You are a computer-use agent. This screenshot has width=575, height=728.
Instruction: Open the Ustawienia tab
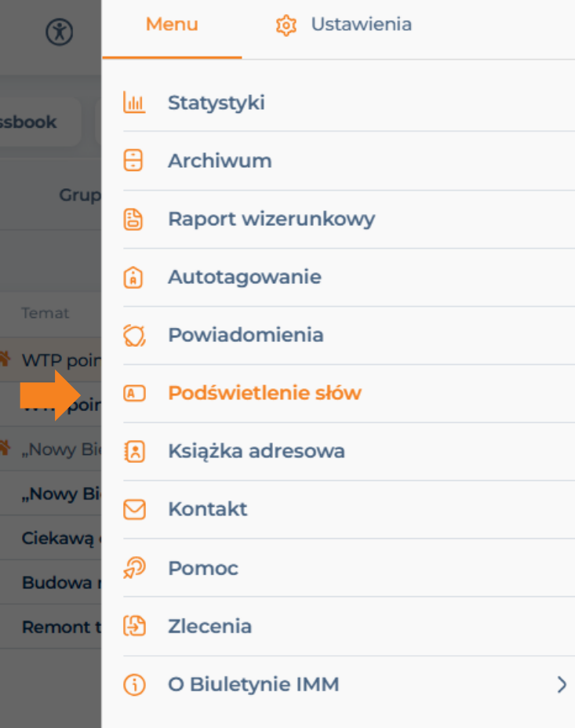pyautogui.click(x=344, y=24)
